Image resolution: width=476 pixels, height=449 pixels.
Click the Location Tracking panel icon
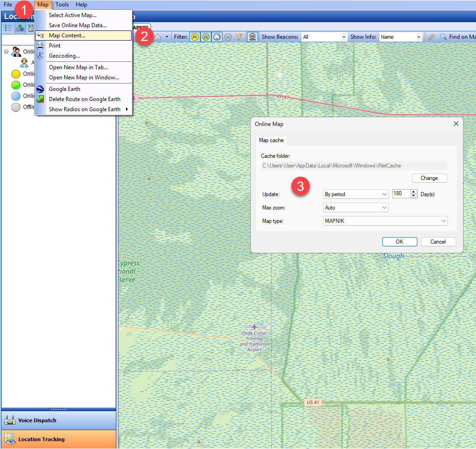point(10,439)
